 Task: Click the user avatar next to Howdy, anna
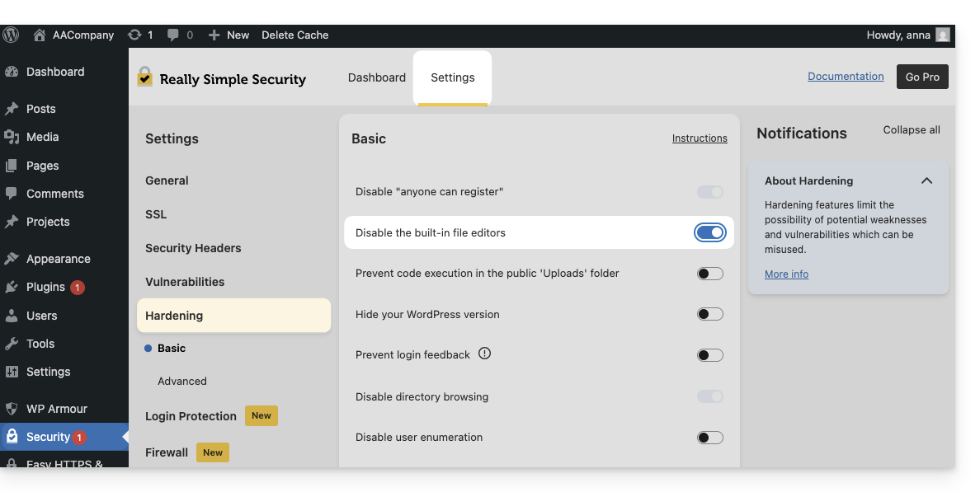click(943, 35)
